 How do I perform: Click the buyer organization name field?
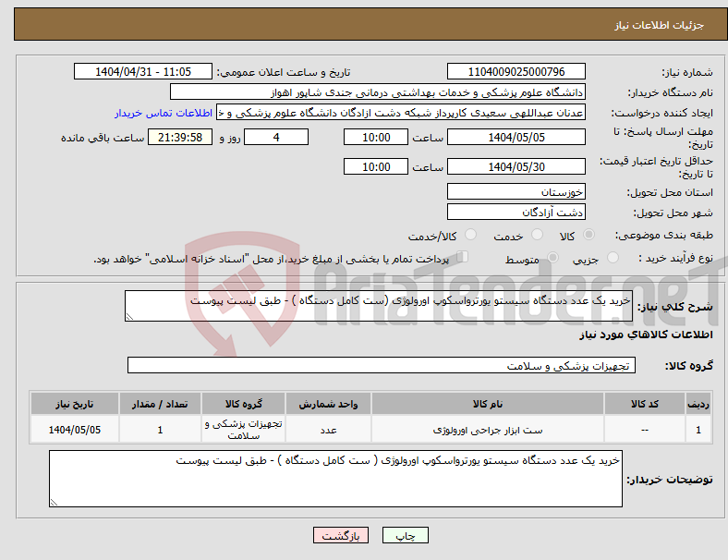pos(378,91)
